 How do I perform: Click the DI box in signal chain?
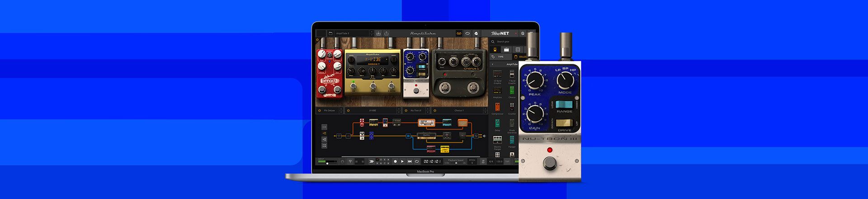[409, 136]
